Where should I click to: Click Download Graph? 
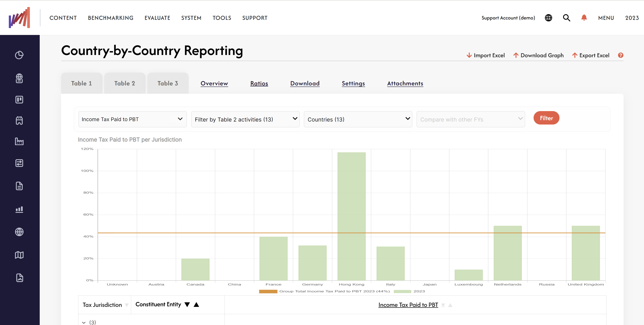(x=538, y=55)
